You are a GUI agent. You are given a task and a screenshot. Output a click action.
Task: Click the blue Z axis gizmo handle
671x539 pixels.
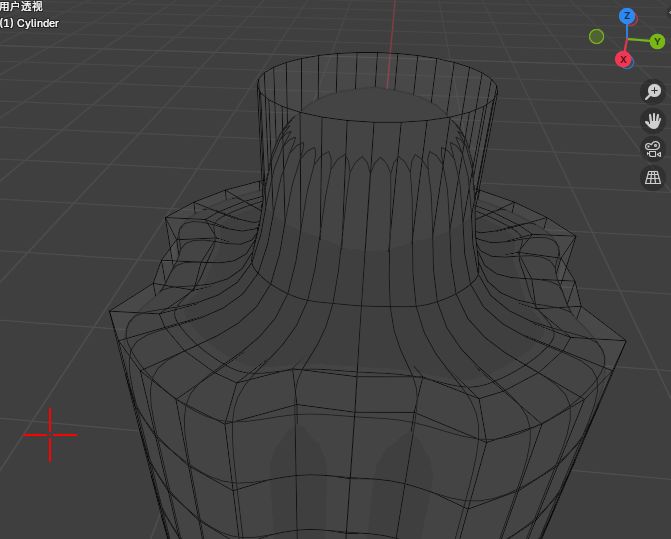pos(627,16)
